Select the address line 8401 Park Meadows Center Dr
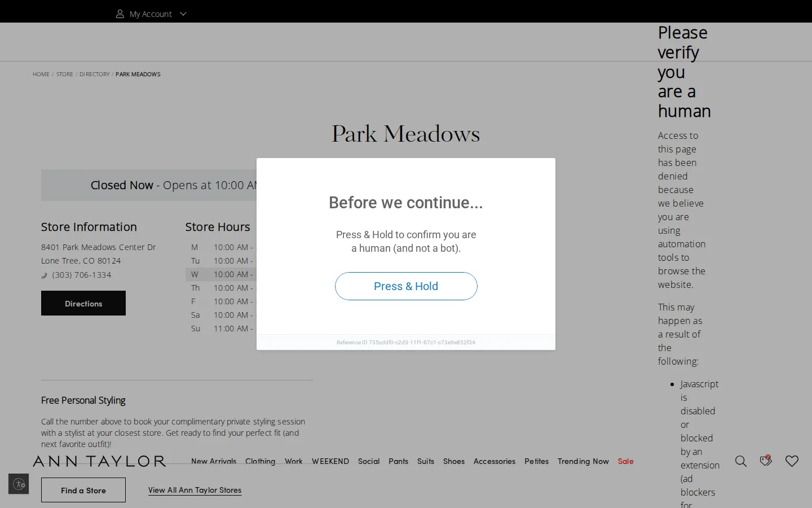 click(x=99, y=247)
